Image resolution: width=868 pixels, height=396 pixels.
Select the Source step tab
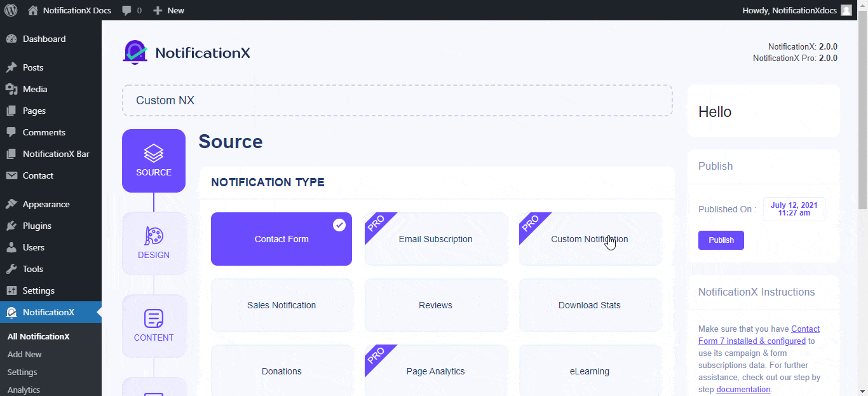154,161
